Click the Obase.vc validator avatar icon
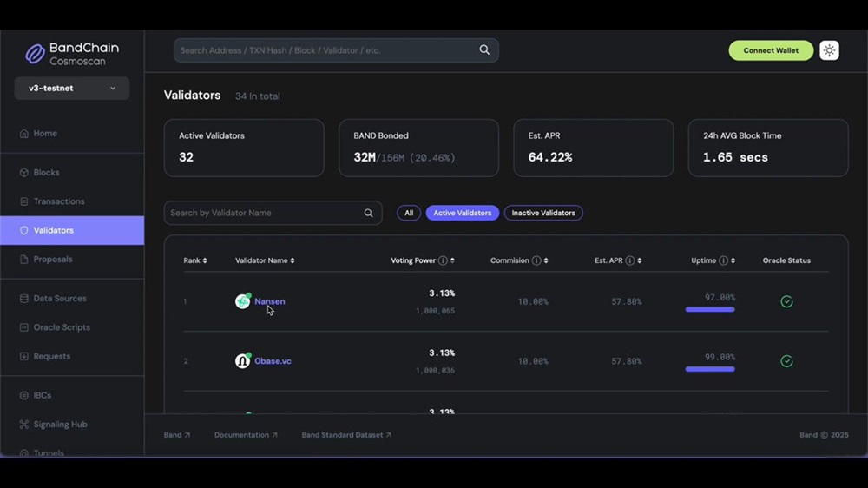Screen dimensions: 868x488 (243, 361)
